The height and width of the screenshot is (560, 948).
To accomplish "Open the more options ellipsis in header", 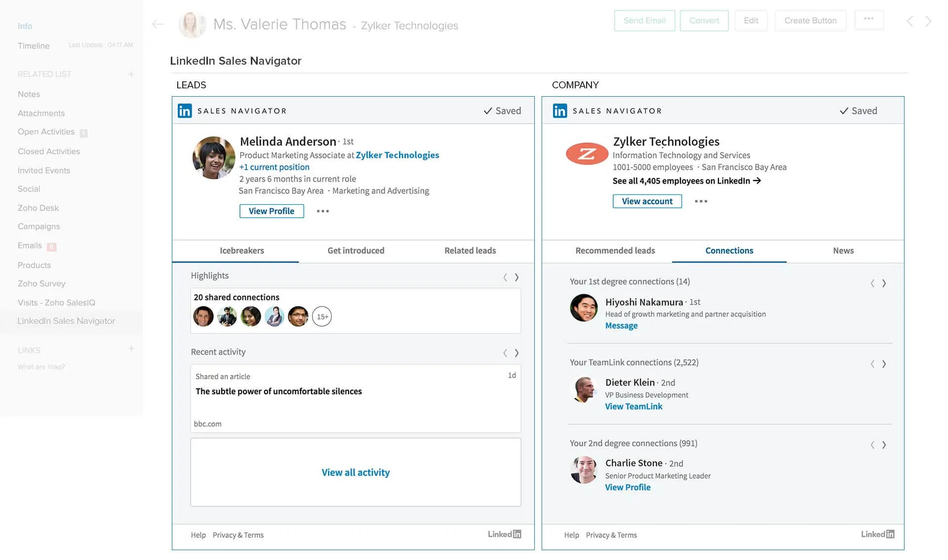I will [x=869, y=20].
